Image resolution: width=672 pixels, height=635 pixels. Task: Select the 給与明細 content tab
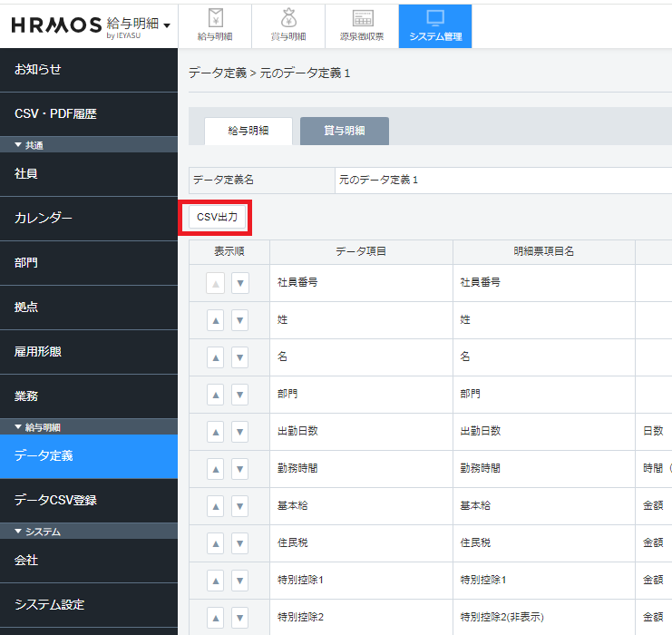coord(248,131)
